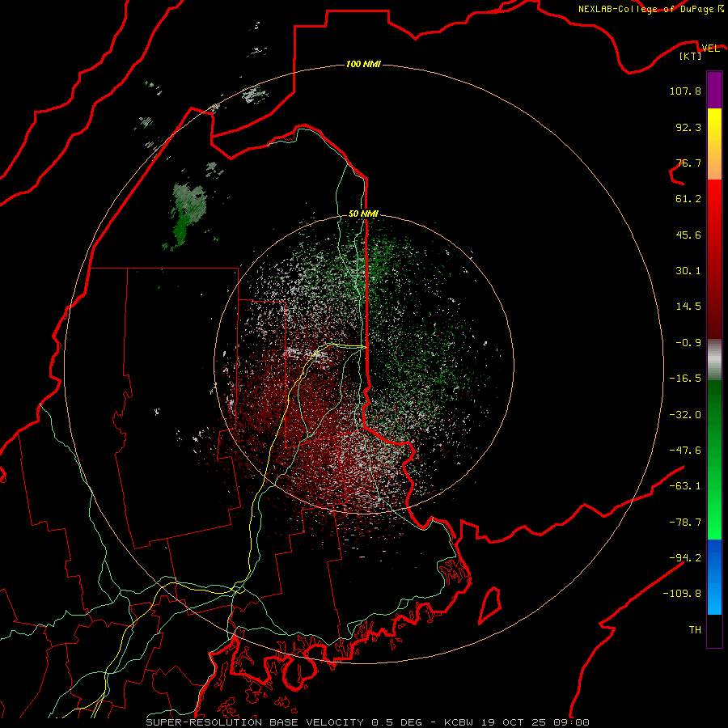Click the -63.1 velocity scale value
The height and width of the screenshot is (728, 728).
[x=685, y=486]
